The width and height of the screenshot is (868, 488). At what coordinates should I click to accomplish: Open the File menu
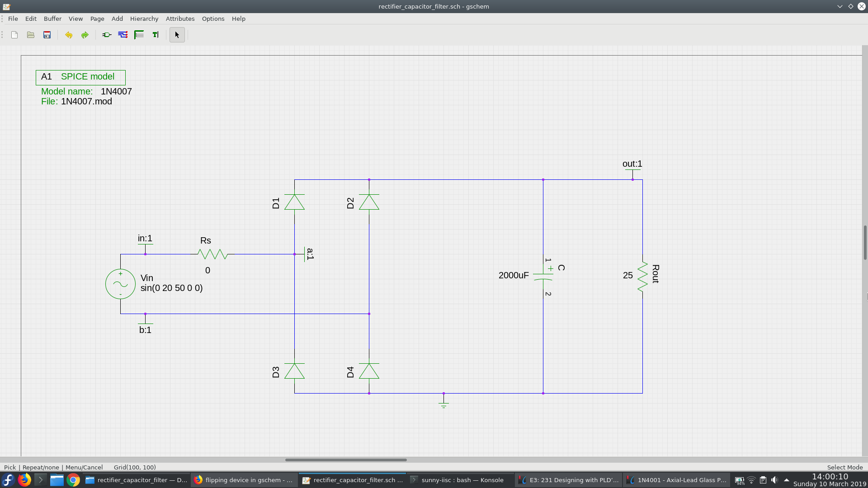[13, 19]
